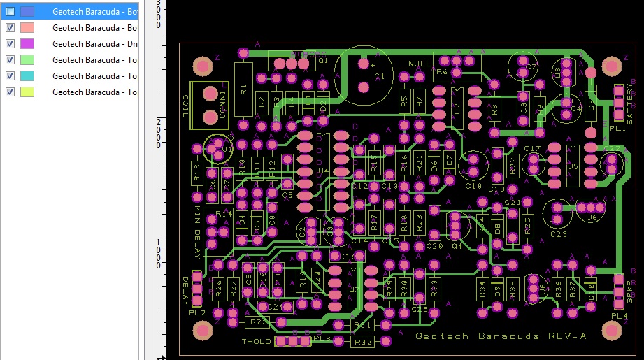The image size is (644, 360).
Task: Change the magenta Drill layer color swatch
Action: (27, 43)
